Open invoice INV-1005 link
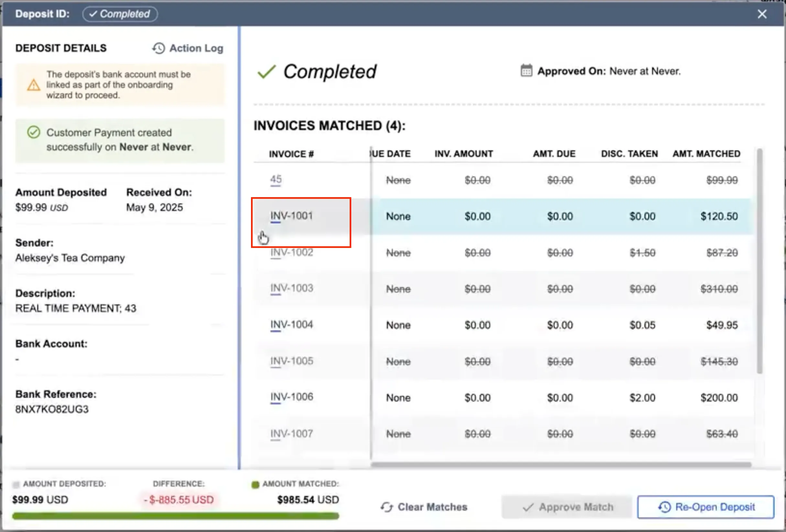 coord(291,361)
